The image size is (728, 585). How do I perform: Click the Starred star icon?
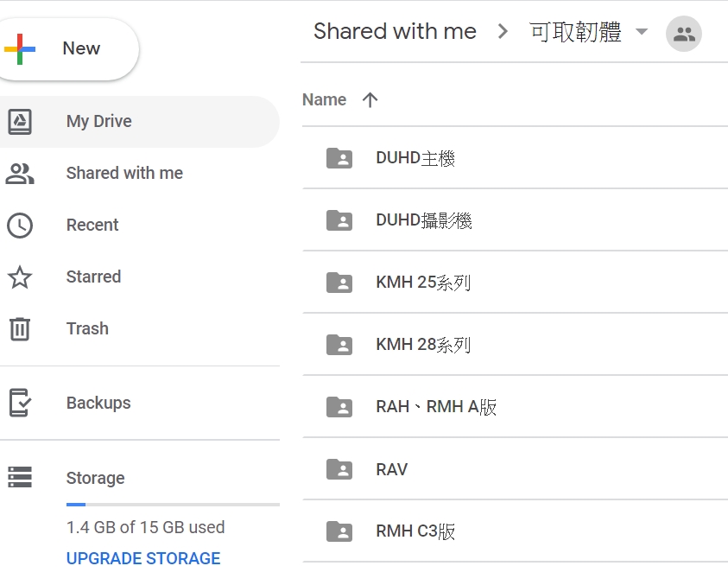tap(20, 277)
